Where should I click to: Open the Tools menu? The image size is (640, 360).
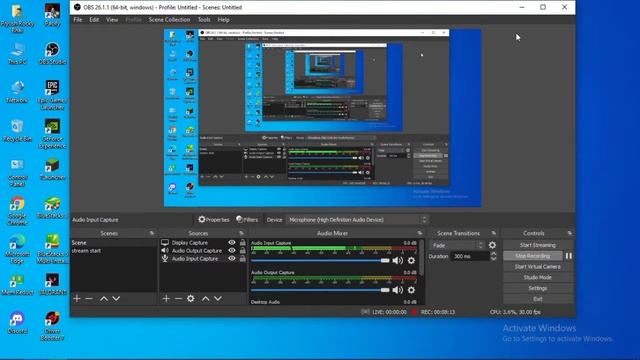click(204, 20)
